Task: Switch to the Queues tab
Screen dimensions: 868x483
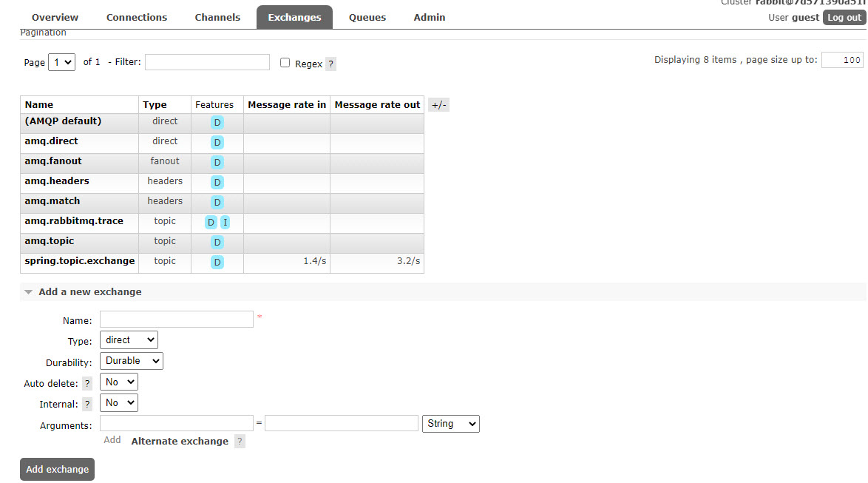Action: tap(367, 17)
